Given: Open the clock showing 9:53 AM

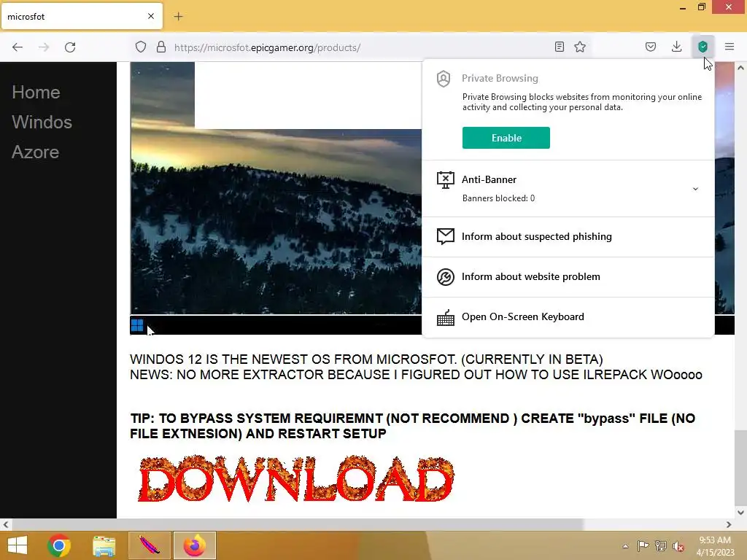Looking at the screenshot, I should pyautogui.click(x=715, y=545).
